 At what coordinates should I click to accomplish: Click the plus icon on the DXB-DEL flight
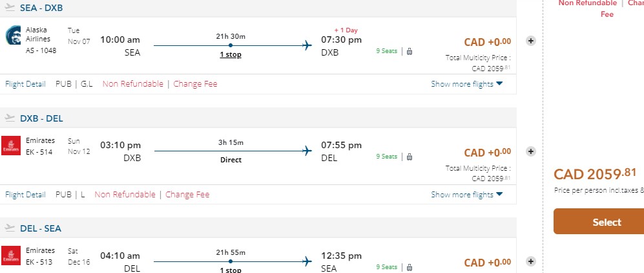(531, 151)
